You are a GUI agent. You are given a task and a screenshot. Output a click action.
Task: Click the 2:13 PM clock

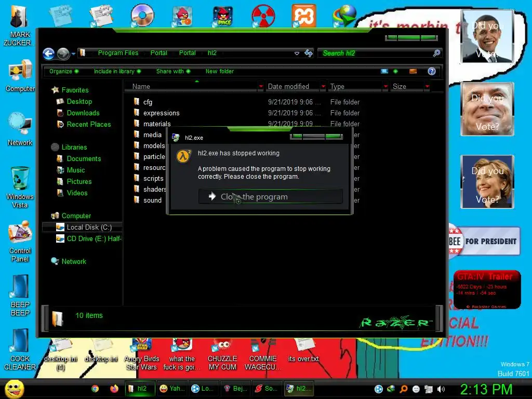[486, 389]
